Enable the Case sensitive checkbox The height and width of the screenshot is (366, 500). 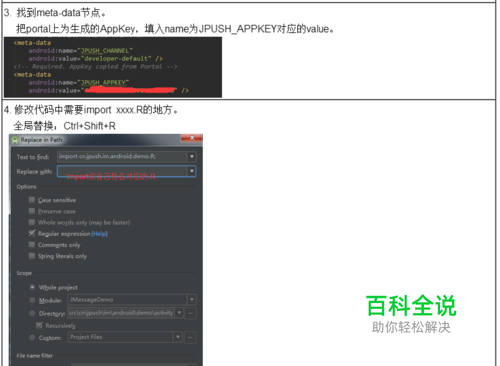[x=32, y=200]
